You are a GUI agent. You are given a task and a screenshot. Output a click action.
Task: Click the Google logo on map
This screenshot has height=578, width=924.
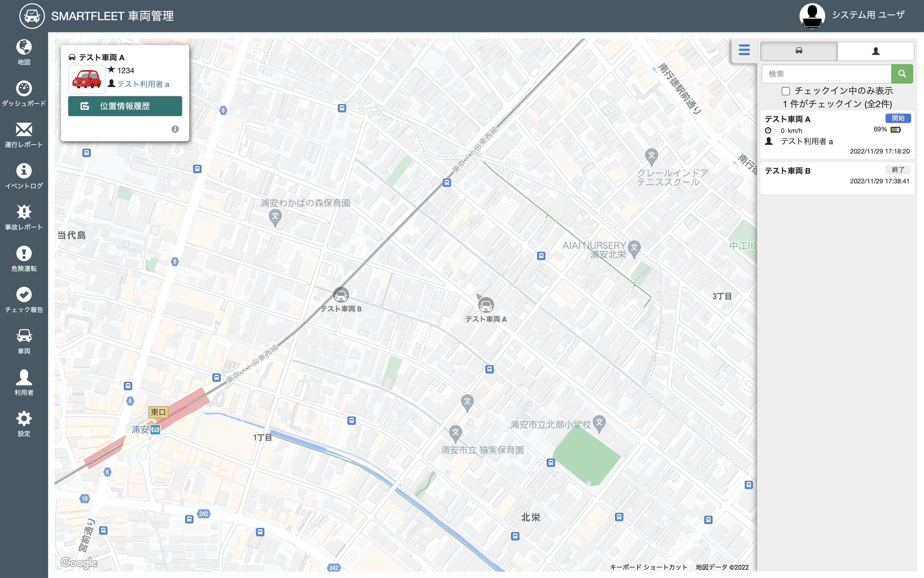tap(79, 562)
